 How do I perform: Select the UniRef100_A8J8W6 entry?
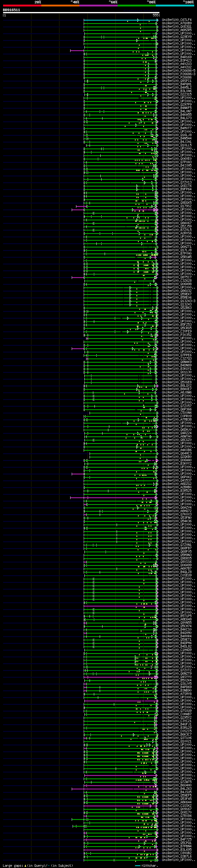(x=177, y=393)
